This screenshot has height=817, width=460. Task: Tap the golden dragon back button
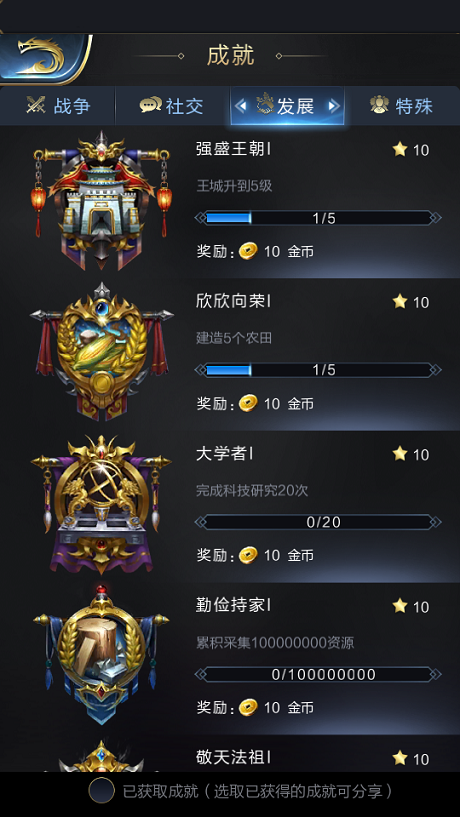44,57
